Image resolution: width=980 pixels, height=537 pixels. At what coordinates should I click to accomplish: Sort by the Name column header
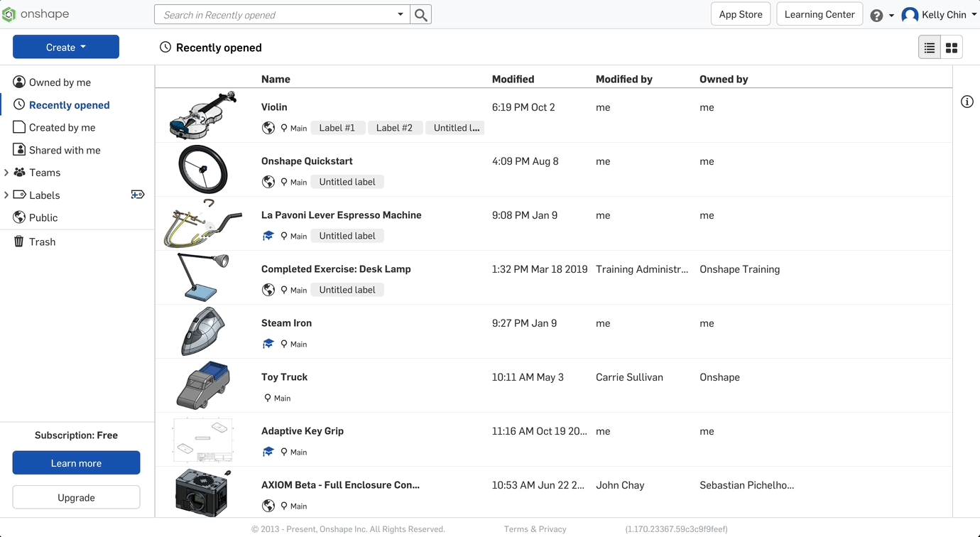276,80
